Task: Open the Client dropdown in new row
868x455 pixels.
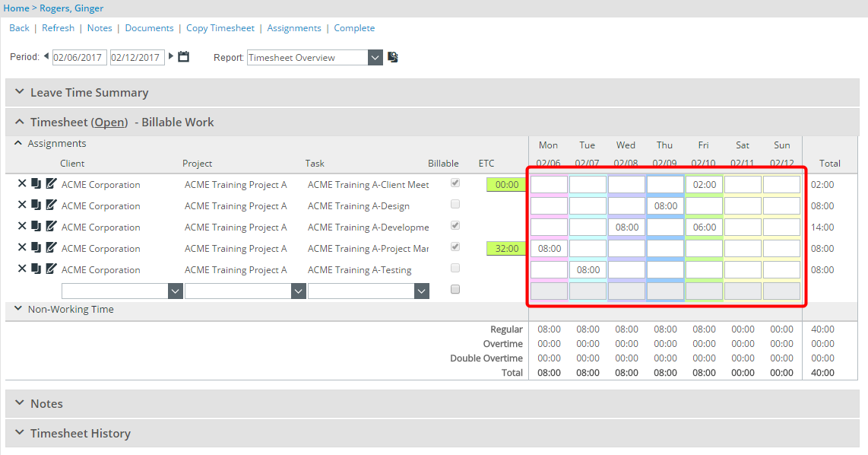Action: click(x=175, y=291)
